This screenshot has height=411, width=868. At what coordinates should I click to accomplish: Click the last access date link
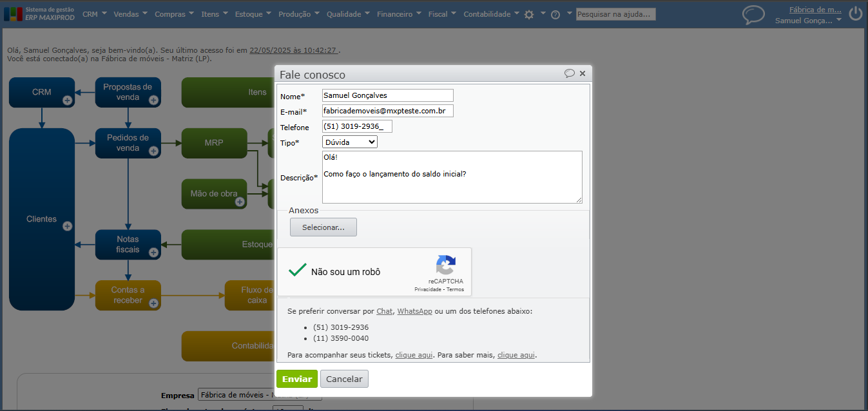(293, 50)
